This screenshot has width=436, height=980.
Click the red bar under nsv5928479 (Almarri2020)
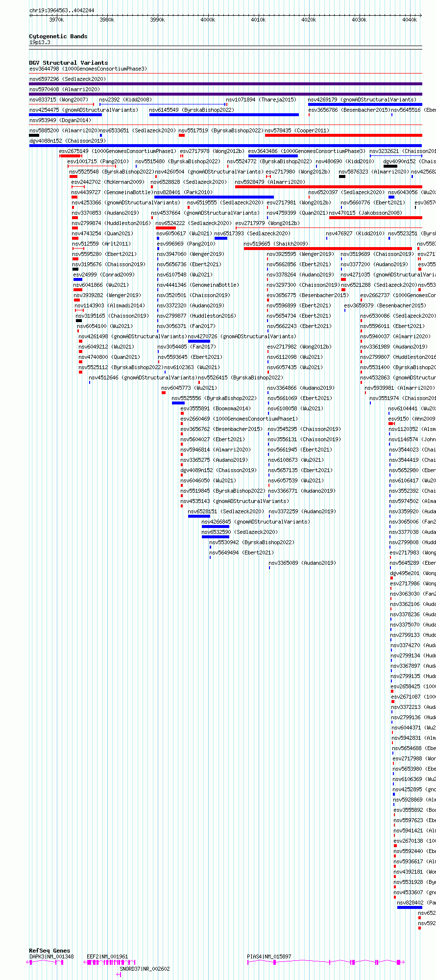click(x=328, y=187)
